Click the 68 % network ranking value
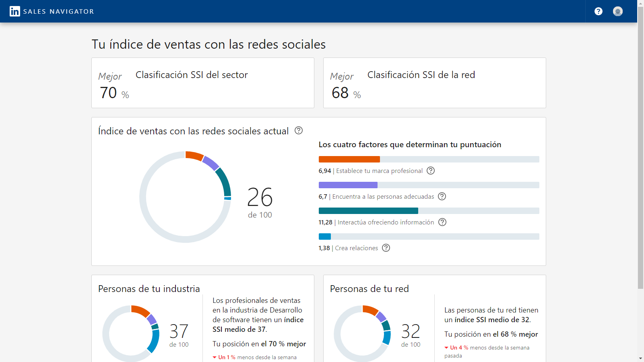 point(346,93)
